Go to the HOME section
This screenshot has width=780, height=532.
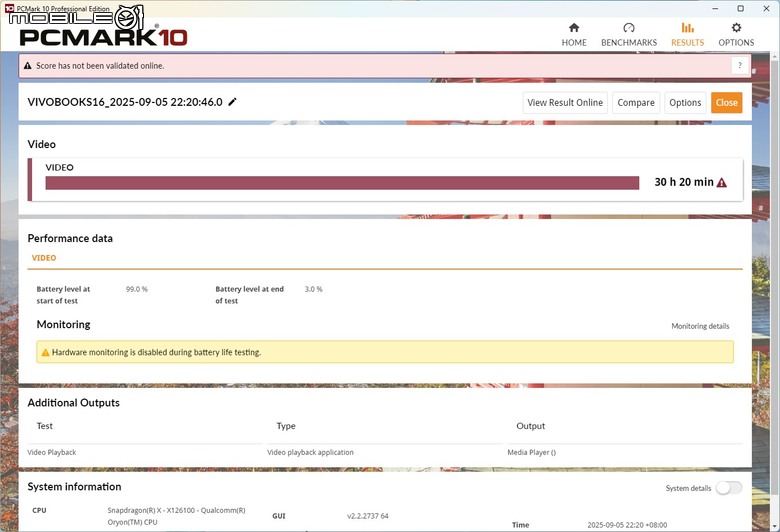pyautogui.click(x=574, y=35)
